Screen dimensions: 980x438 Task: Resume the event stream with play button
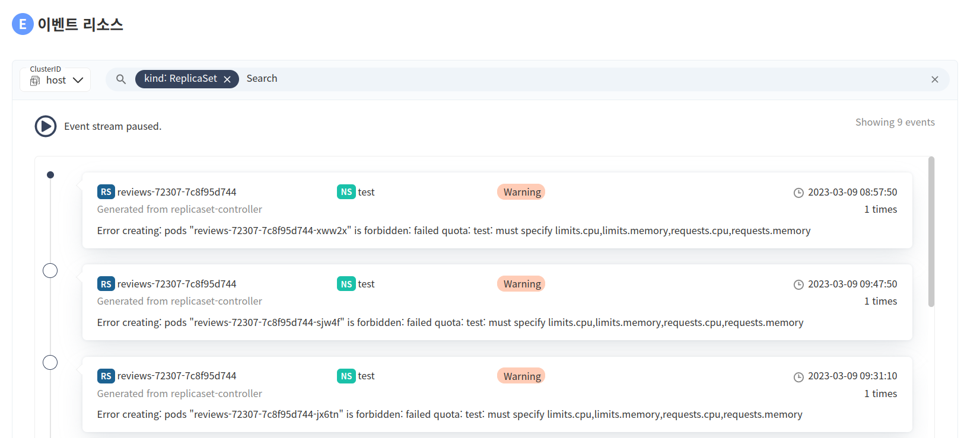pos(46,126)
